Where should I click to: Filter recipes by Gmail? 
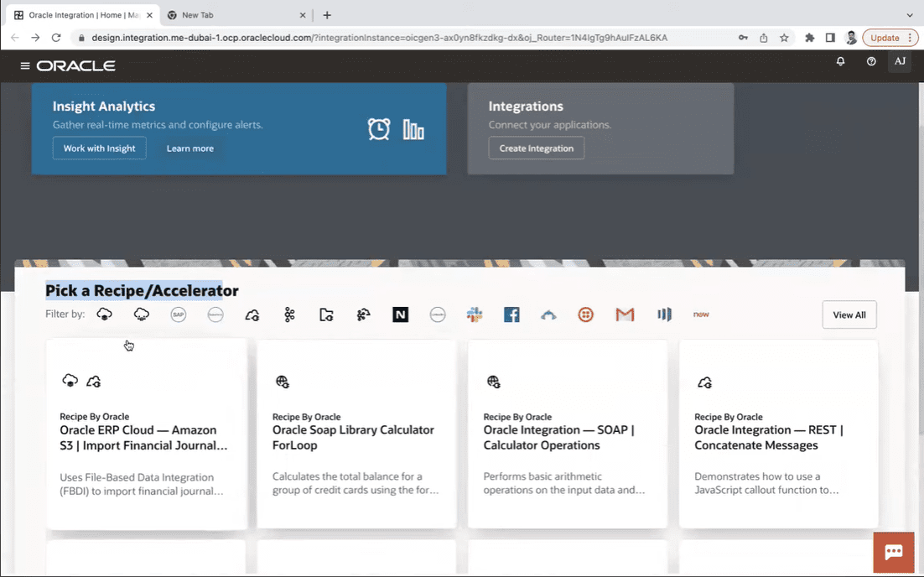pyautogui.click(x=625, y=314)
